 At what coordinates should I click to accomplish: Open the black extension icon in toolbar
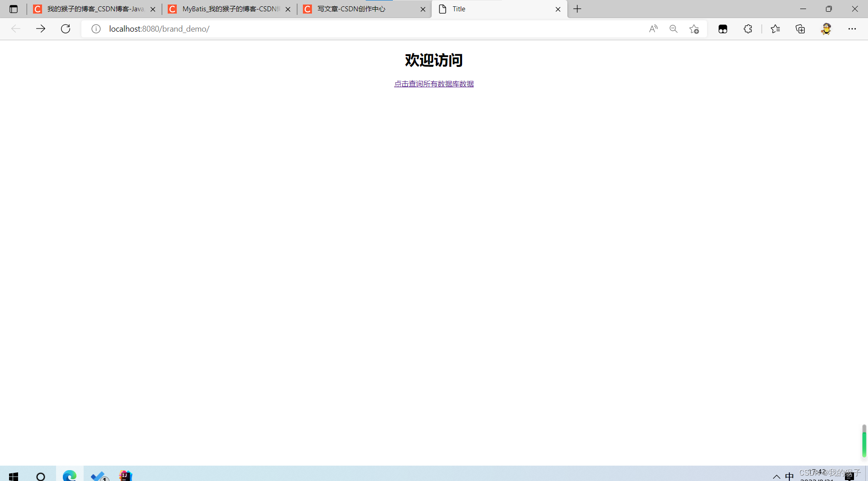[723, 29]
